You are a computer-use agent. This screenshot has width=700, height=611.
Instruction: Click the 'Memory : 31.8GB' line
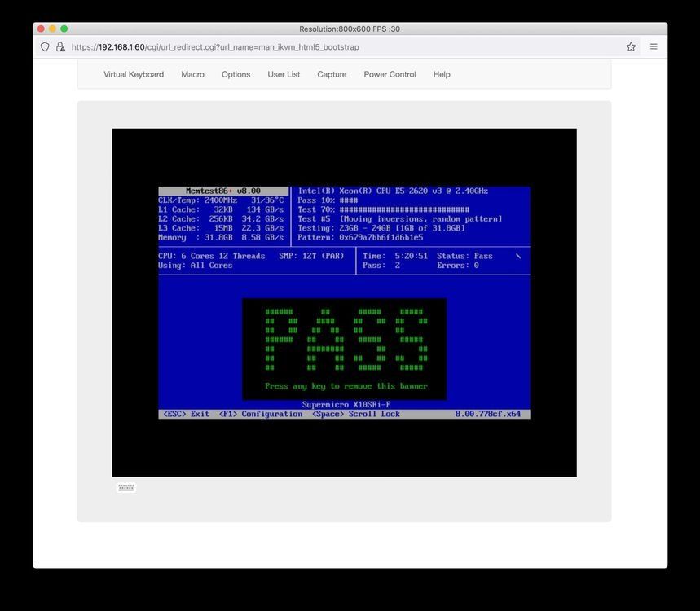pos(221,237)
